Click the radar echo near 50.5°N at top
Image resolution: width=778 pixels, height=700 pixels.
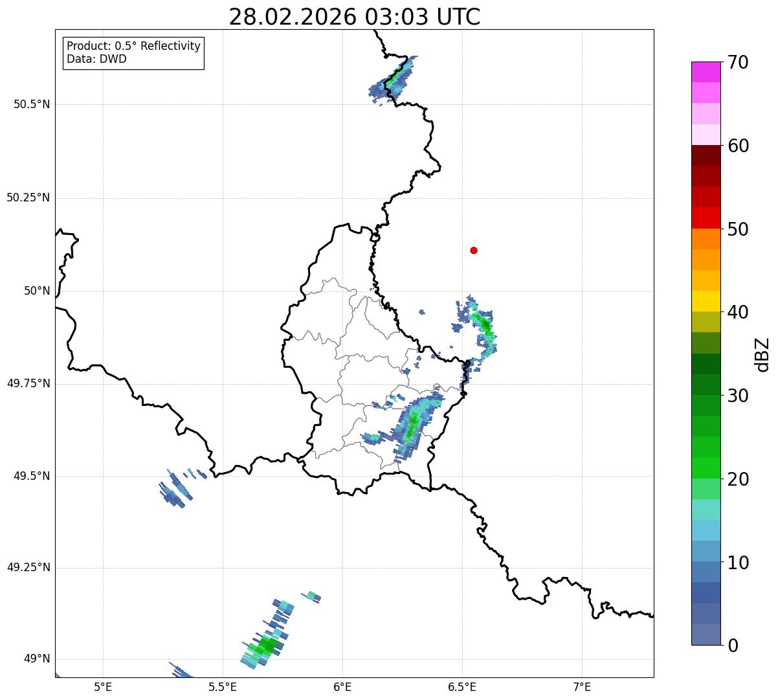pyautogui.click(x=392, y=82)
